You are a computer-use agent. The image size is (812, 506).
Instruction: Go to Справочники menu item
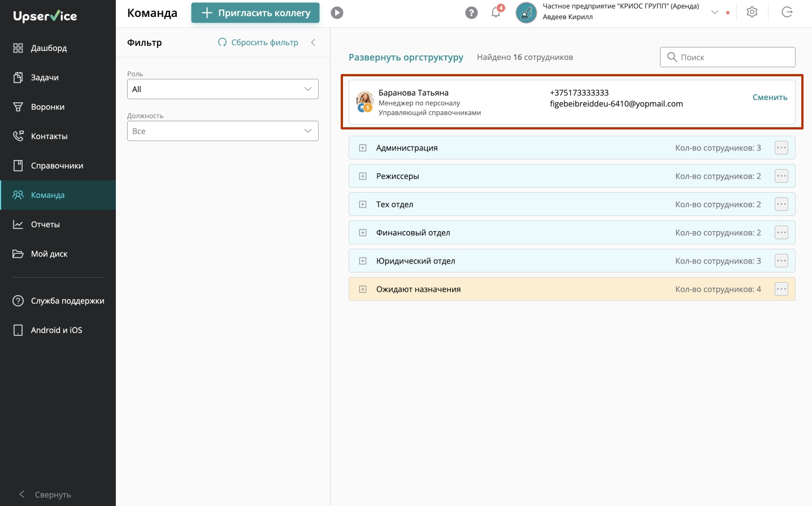click(58, 166)
